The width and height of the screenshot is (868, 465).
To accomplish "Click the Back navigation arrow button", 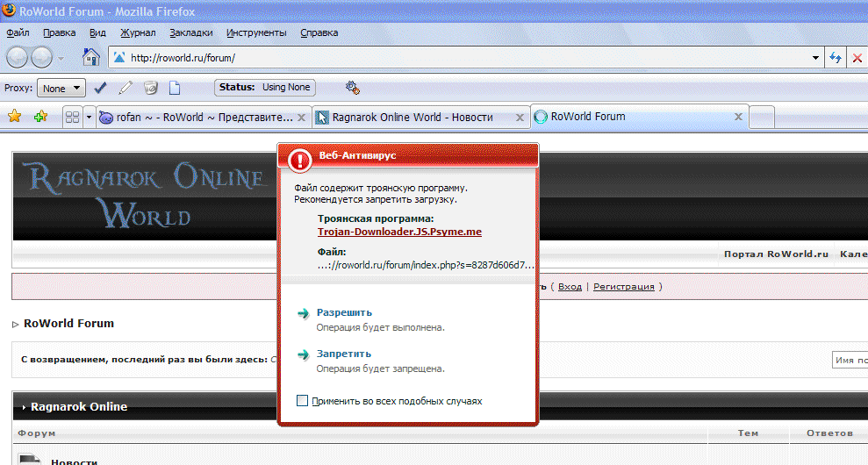I will click(x=17, y=58).
